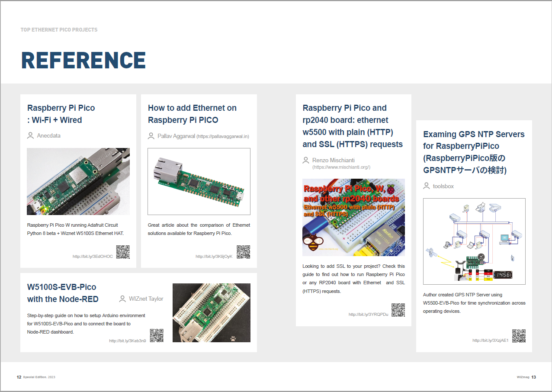
Task: Click page number 12 Special Edition footer
Action: pos(36,377)
